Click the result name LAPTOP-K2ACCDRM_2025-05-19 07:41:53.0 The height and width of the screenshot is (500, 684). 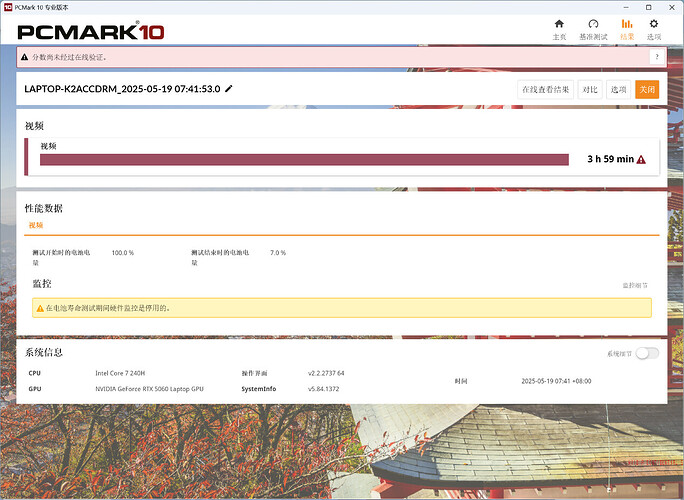tap(122, 89)
